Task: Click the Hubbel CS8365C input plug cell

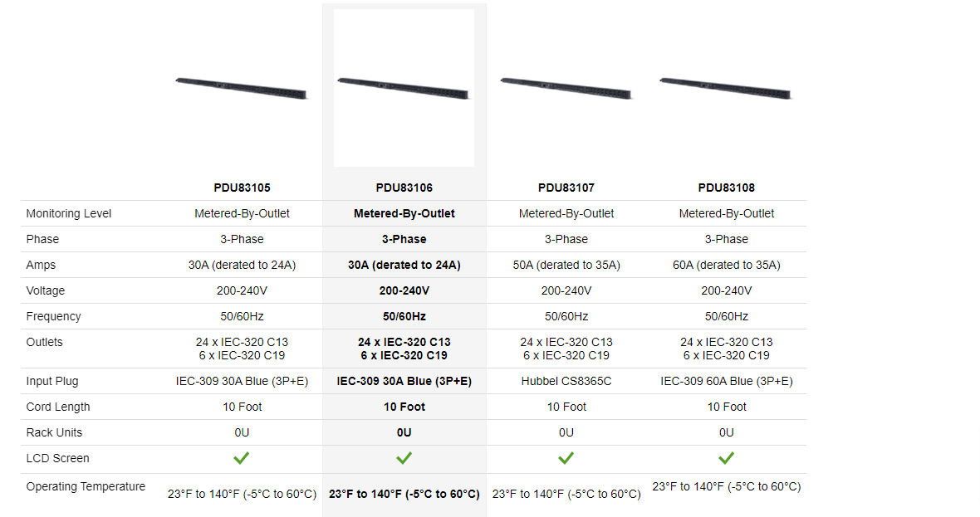Action: 566,381
